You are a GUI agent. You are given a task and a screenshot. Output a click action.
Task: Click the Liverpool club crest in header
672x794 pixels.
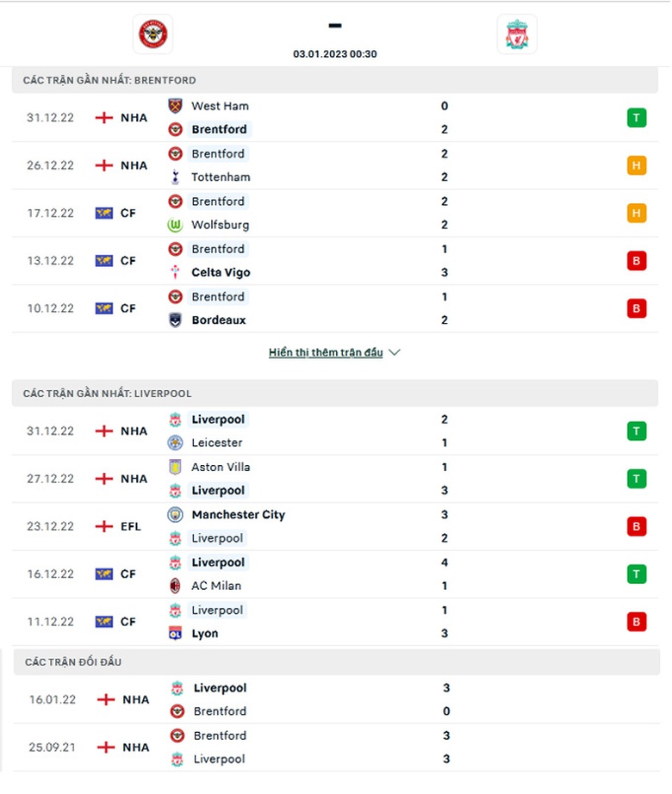pos(517,34)
